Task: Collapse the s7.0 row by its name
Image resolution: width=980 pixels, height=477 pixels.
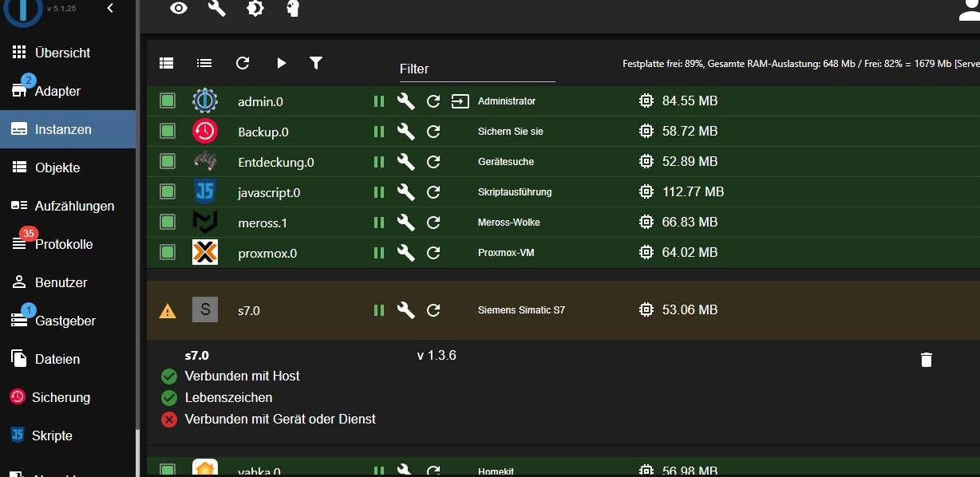Action: pos(249,311)
